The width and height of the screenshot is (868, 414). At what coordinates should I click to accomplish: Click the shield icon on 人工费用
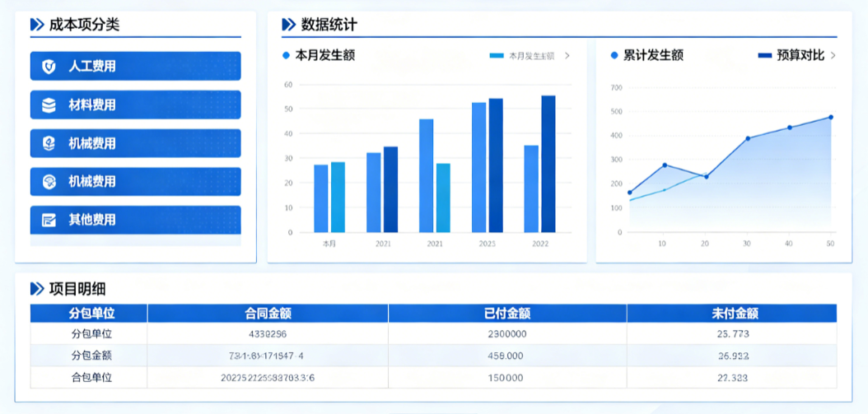point(49,67)
